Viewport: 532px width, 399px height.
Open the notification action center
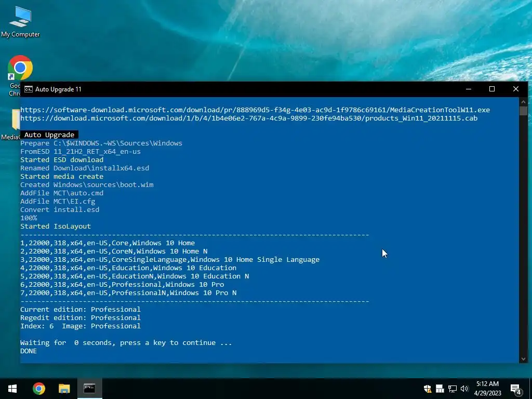pyautogui.click(x=516, y=389)
